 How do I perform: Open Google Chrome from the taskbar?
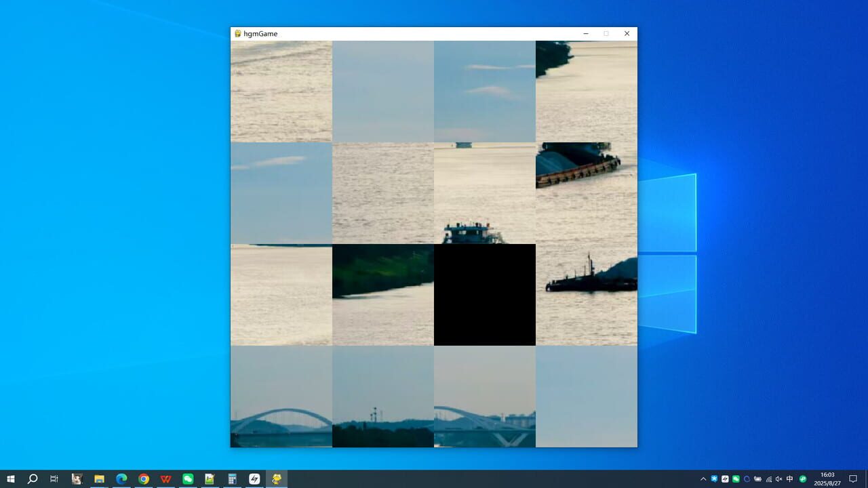(x=144, y=479)
